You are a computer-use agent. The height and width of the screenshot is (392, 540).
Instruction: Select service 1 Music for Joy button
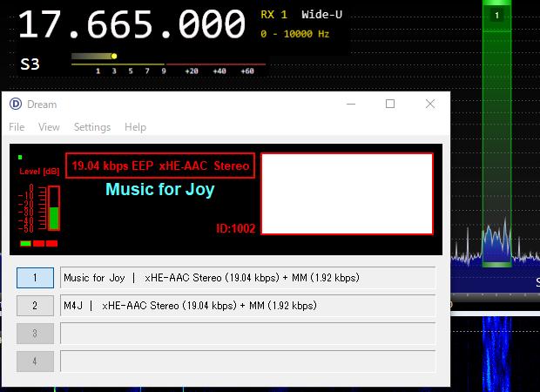tap(35, 278)
